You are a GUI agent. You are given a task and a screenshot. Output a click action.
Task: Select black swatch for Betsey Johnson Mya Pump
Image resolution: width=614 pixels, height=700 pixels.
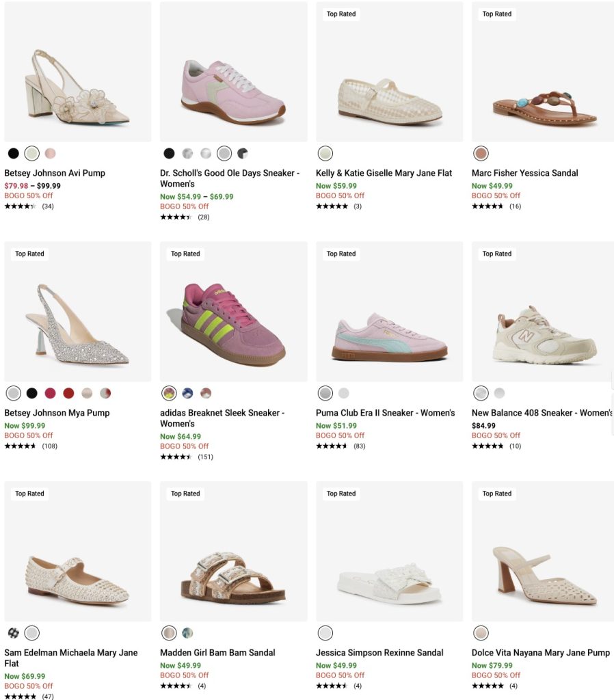click(x=31, y=393)
